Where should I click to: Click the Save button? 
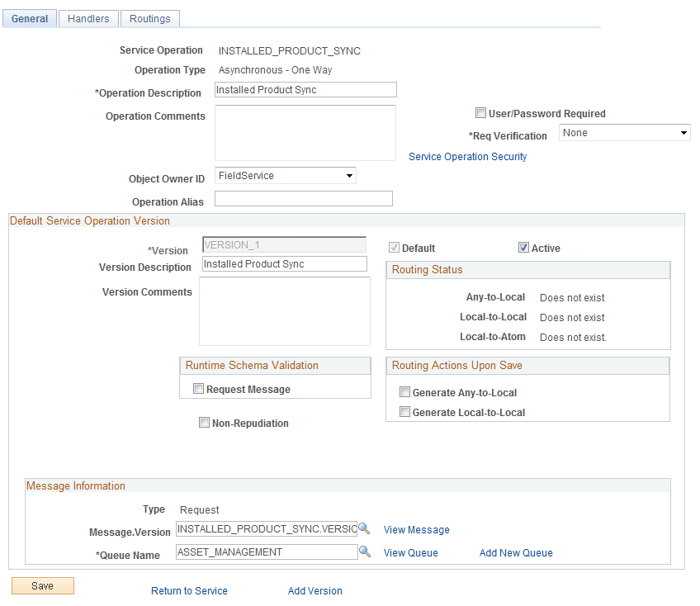pos(42,585)
